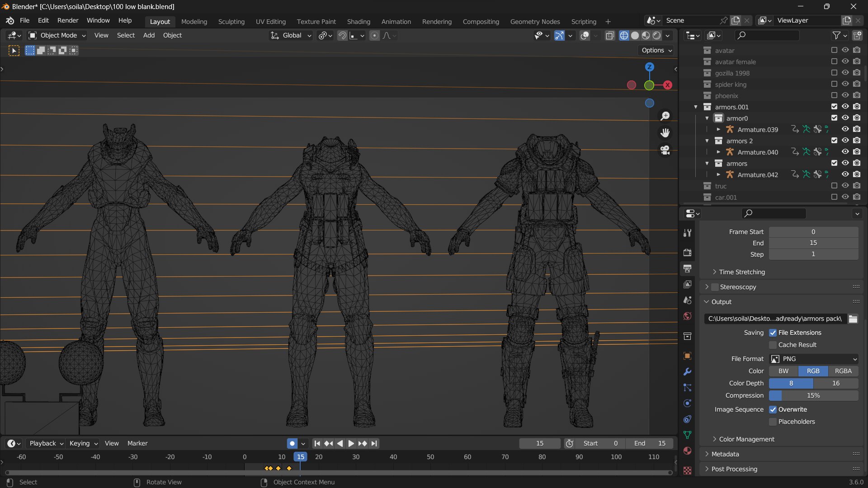Screen dimensions: 868x488
Task: Switch to the Shading workspace tab
Action: click(x=359, y=21)
